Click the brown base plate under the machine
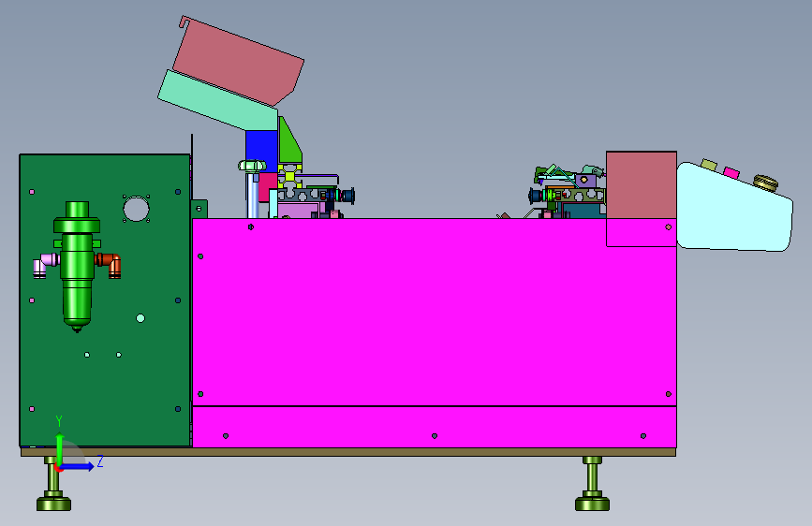This screenshot has width=812, height=526. [348, 452]
